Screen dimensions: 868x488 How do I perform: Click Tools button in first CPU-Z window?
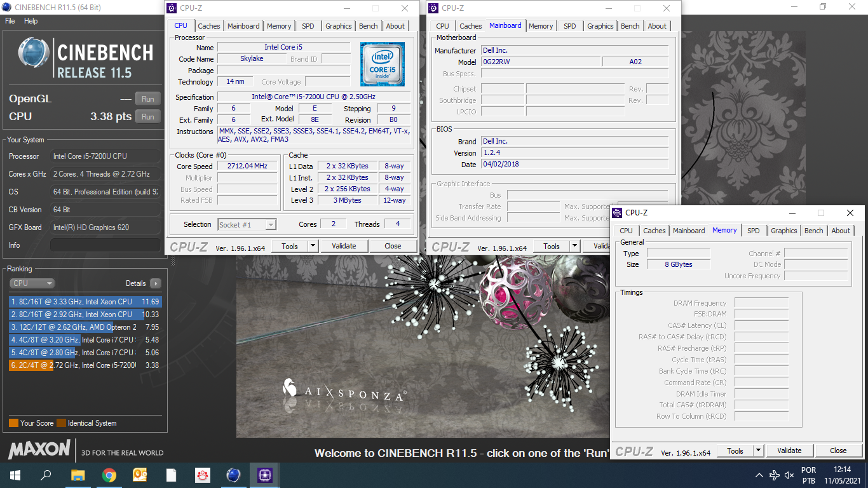click(290, 246)
